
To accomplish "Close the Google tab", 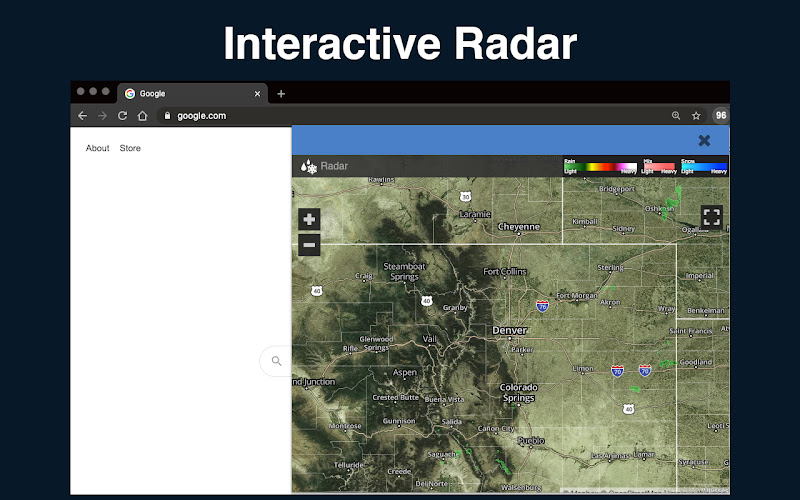I will tap(257, 94).
